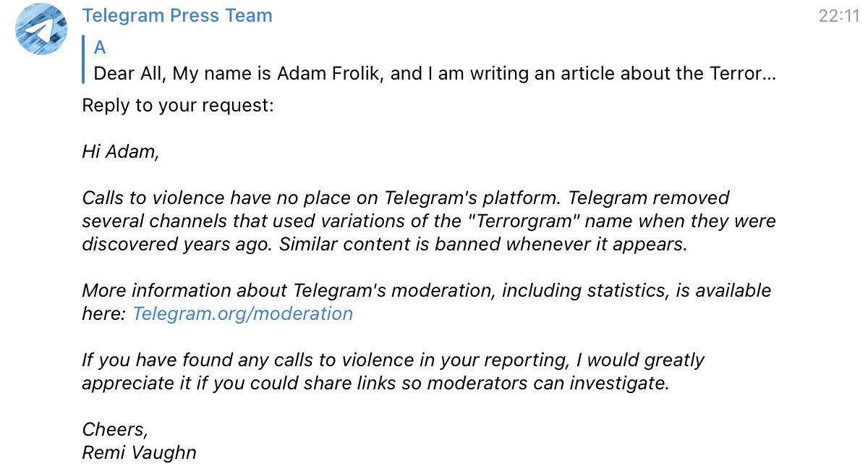Click 'discovered years ago' text line
Viewport: 868px width, 469px height.
pyautogui.click(x=384, y=244)
